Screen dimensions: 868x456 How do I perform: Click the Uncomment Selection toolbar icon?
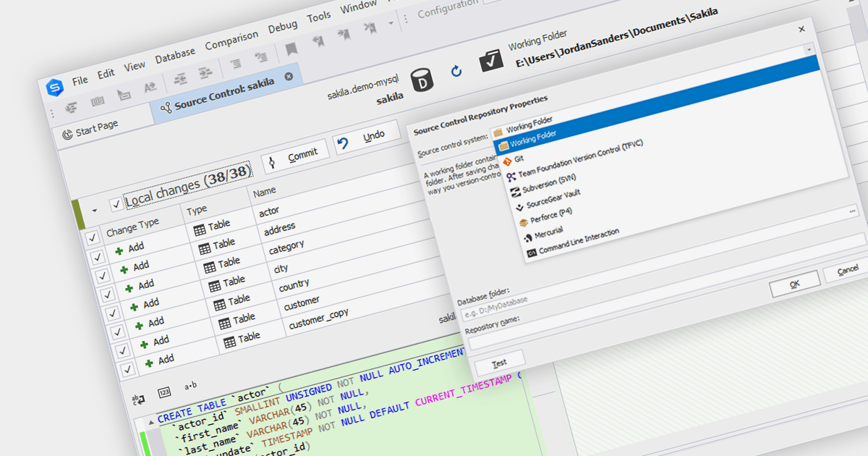260,56
